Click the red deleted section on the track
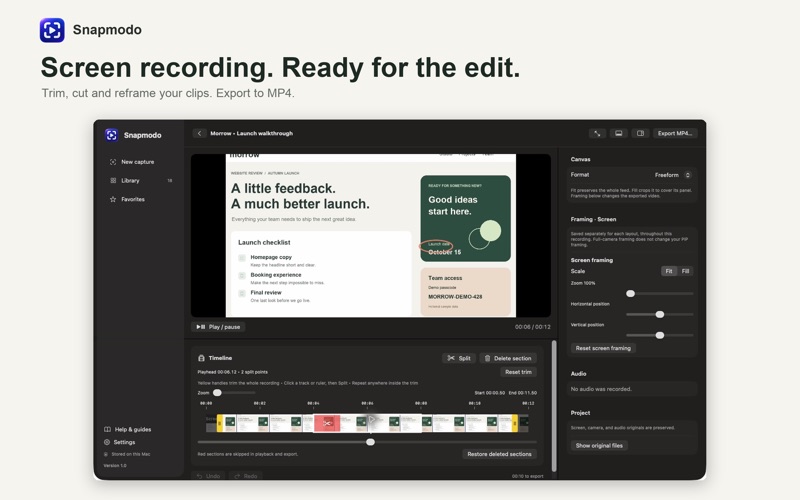Screen dimensions: 800x500 [x=327, y=423]
